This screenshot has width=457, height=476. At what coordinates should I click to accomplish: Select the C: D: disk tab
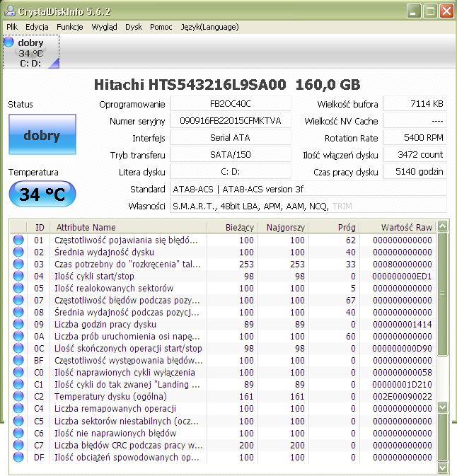[x=31, y=52]
